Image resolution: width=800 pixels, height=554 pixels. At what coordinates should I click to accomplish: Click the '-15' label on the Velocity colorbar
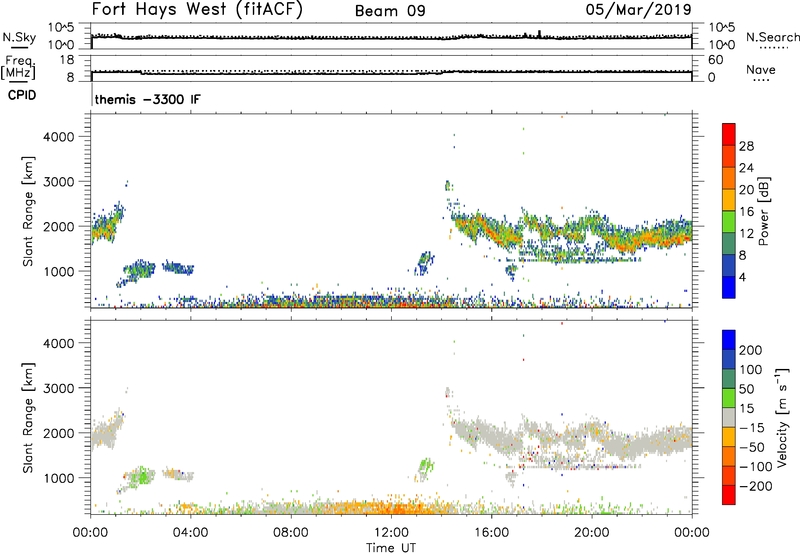[752, 428]
